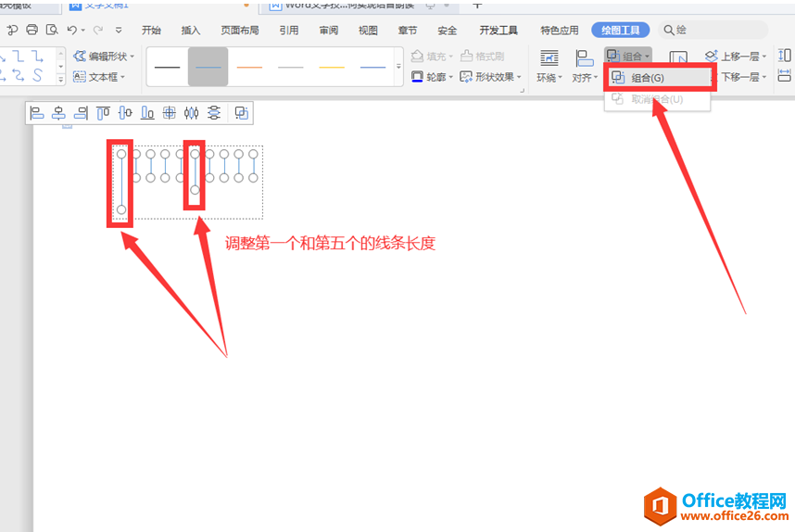Click align center horizontally in floating toolbar

(58, 112)
